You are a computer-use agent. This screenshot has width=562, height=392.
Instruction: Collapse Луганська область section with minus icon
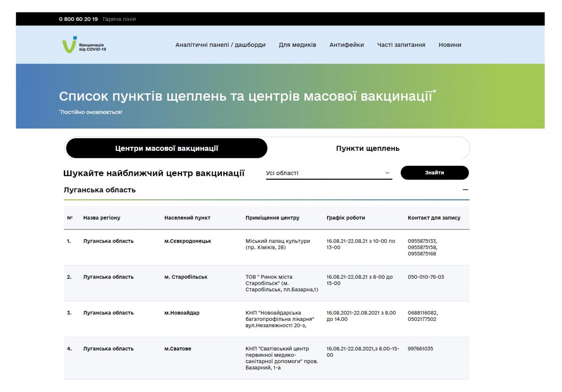(465, 190)
